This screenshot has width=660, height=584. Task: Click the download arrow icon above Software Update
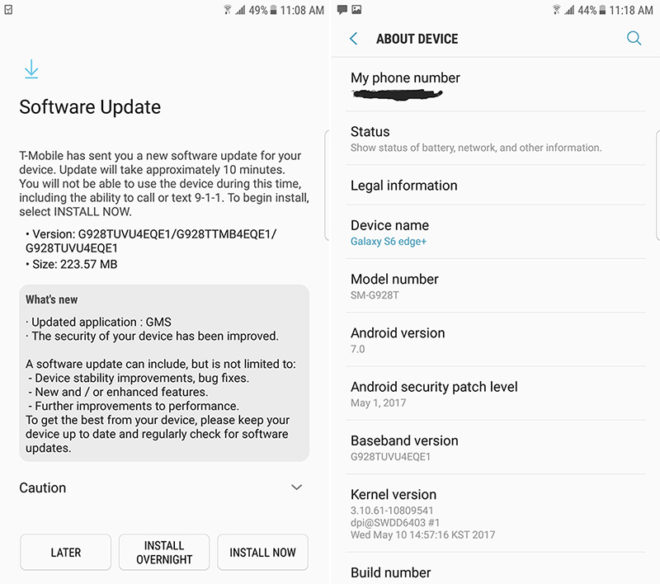coord(31,70)
